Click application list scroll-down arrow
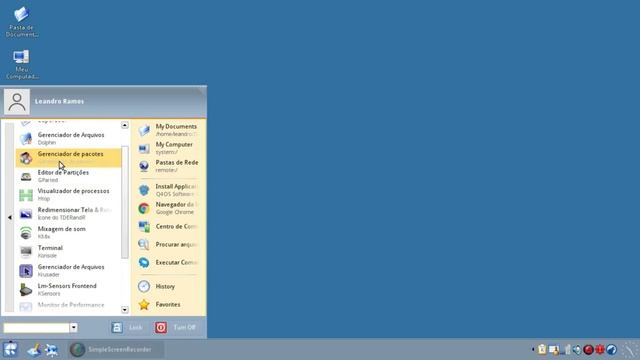 tap(124, 310)
